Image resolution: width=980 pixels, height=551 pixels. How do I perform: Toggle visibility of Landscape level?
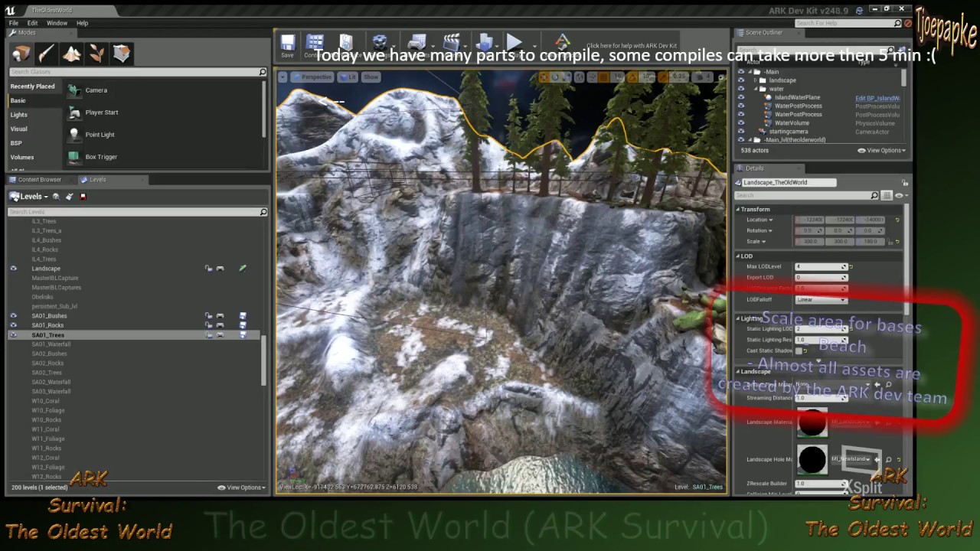[x=13, y=269]
